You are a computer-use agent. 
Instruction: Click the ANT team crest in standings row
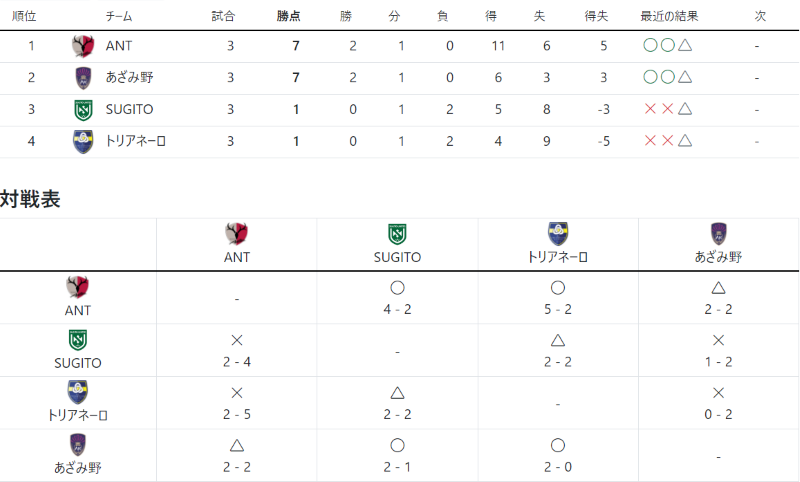(x=83, y=46)
